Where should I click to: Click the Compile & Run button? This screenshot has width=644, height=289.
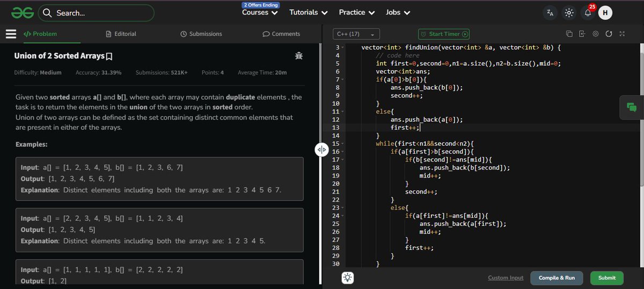tap(557, 278)
